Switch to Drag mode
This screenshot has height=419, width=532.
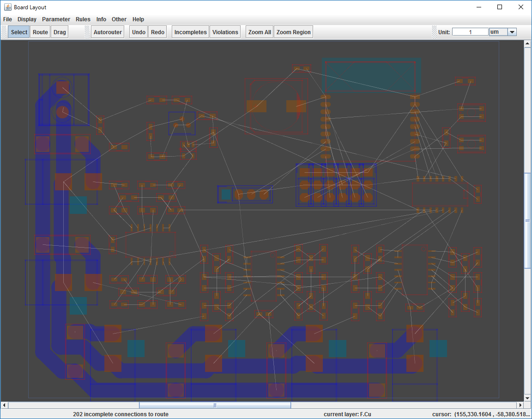tap(60, 32)
